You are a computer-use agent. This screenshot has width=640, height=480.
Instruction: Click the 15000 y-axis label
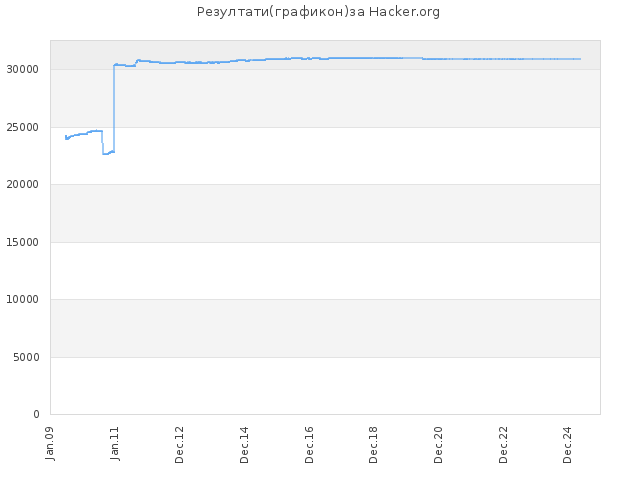click(22, 242)
